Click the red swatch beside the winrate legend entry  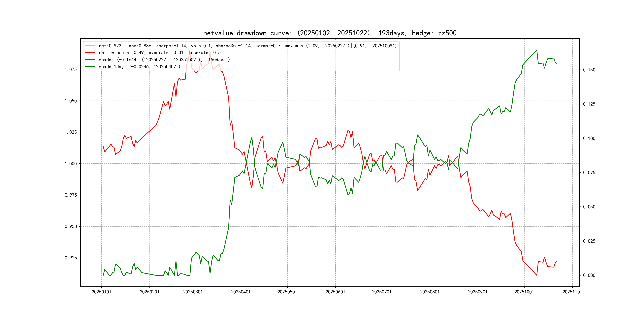(x=90, y=53)
